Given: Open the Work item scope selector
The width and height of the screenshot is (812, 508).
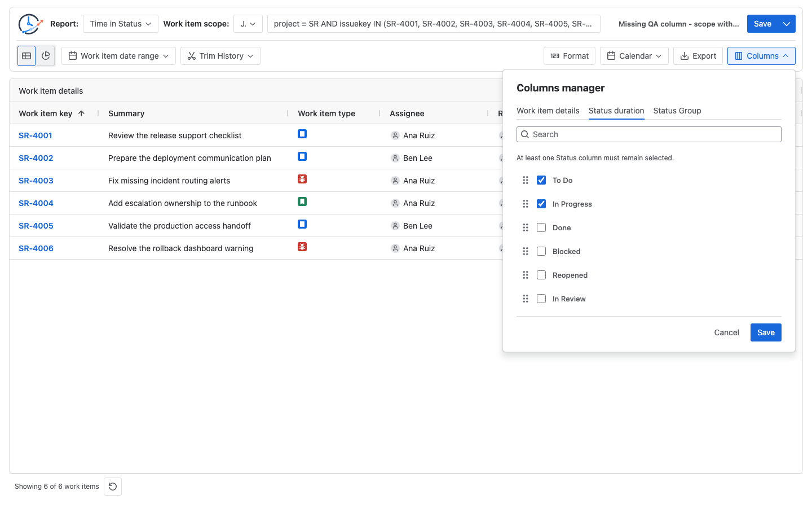Looking at the screenshot, I should point(248,24).
